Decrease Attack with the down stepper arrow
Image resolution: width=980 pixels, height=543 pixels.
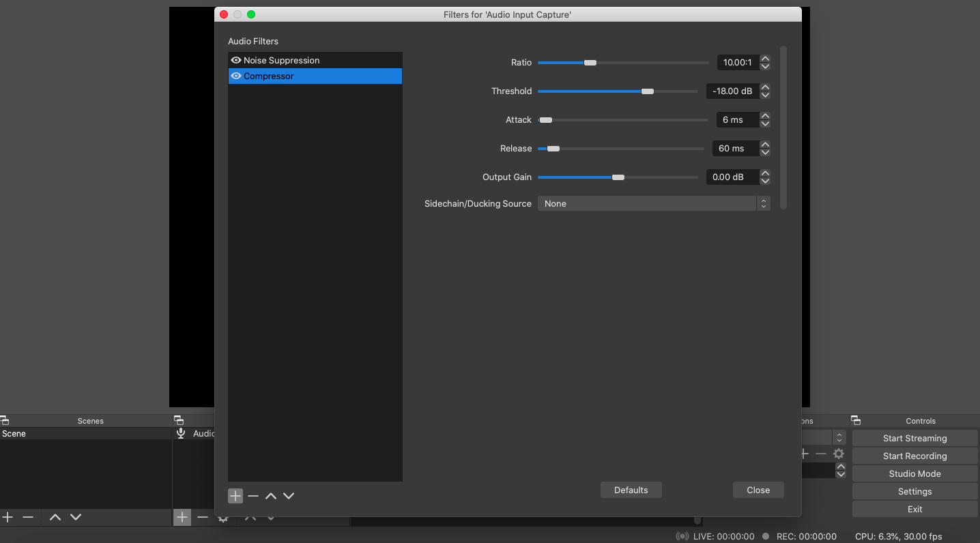point(765,124)
